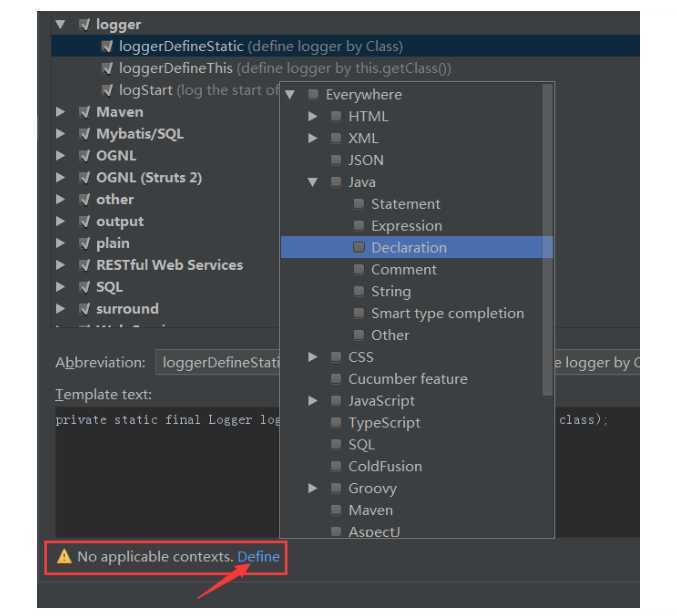Check the Smart type completion option

coord(358,313)
